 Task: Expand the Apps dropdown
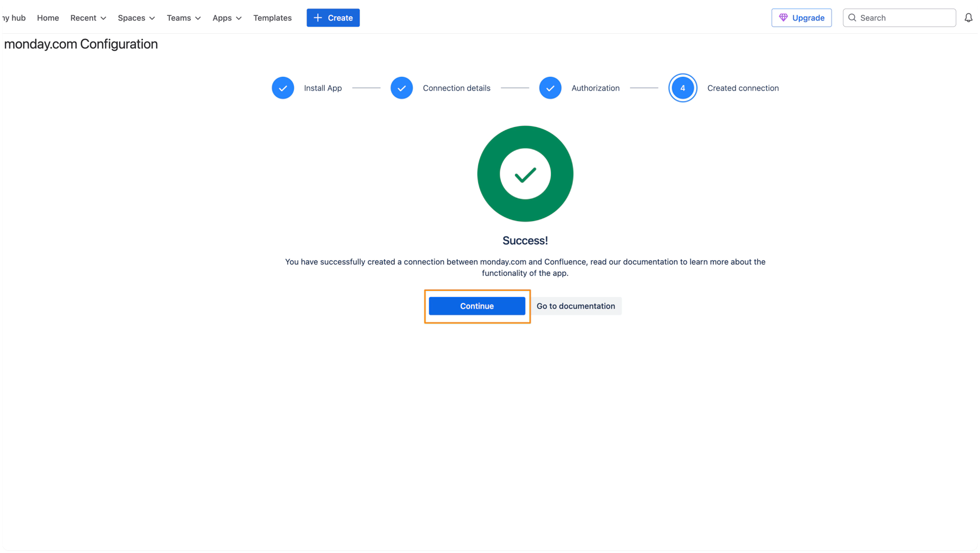tap(227, 18)
